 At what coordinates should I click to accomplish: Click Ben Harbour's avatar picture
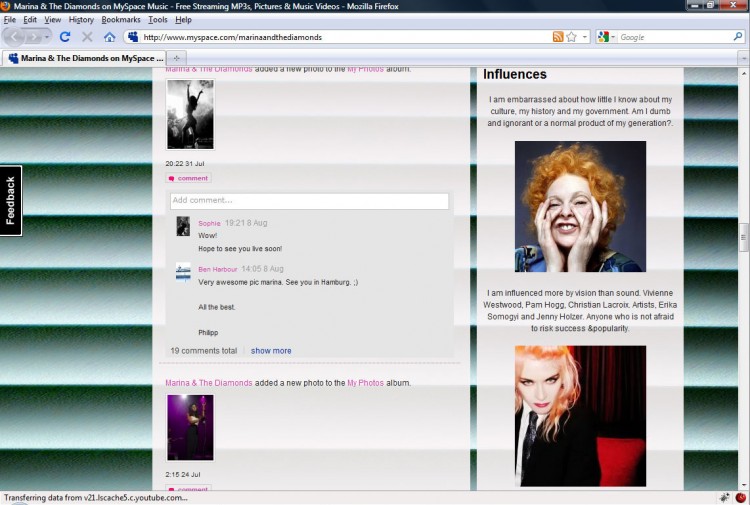pyautogui.click(x=183, y=272)
